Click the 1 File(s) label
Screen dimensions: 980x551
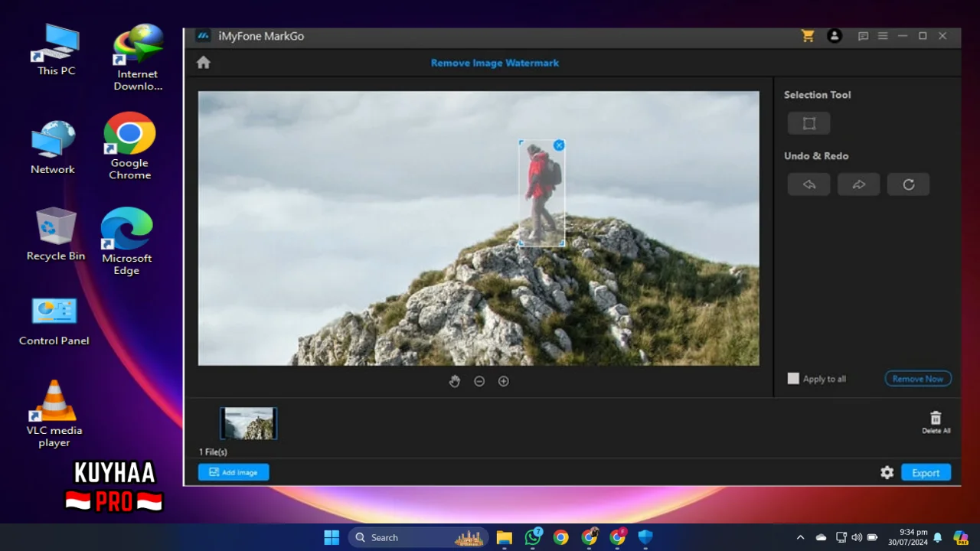[214, 452]
